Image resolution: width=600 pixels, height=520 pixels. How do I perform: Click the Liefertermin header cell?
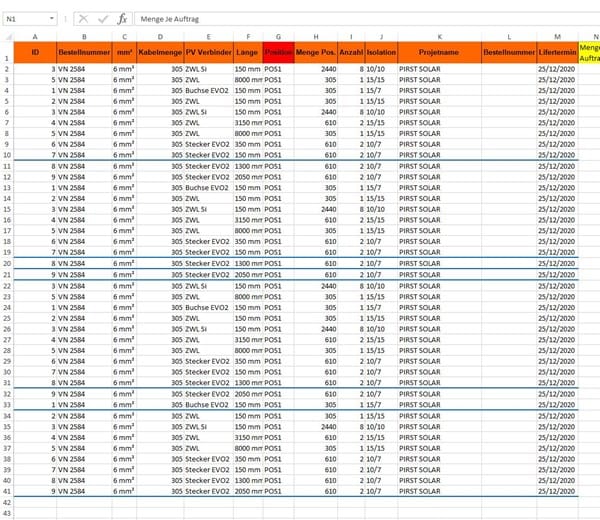(557, 50)
